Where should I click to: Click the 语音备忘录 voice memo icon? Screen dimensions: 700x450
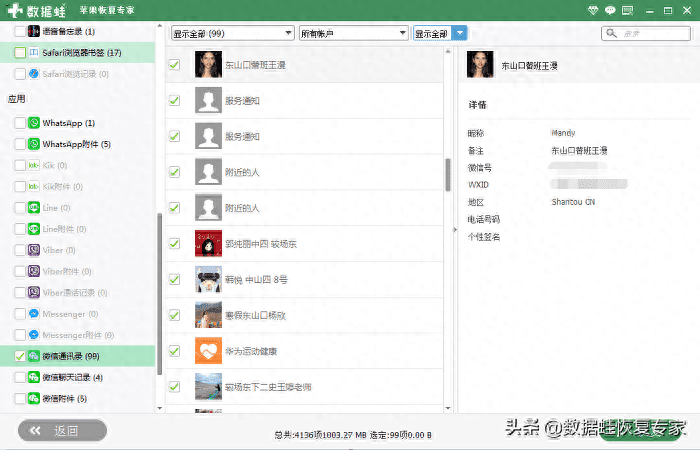[x=34, y=33]
